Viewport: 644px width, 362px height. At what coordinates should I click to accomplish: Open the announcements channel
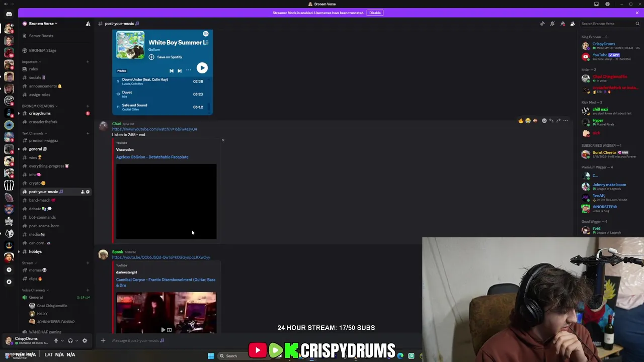(55, 86)
